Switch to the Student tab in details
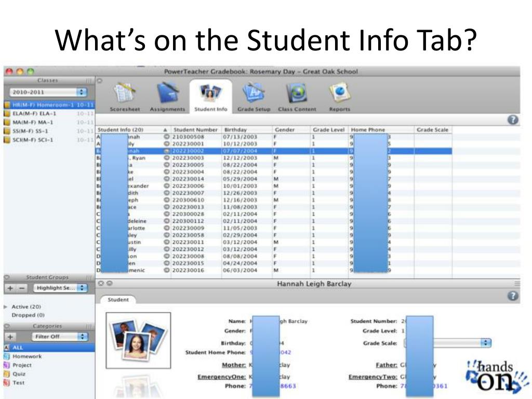 [118, 300]
